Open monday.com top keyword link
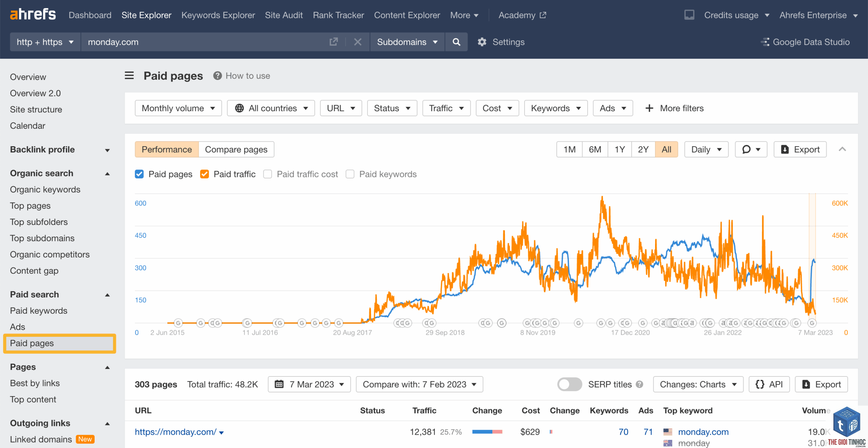Image resolution: width=868 pixels, height=448 pixels. [x=703, y=432]
